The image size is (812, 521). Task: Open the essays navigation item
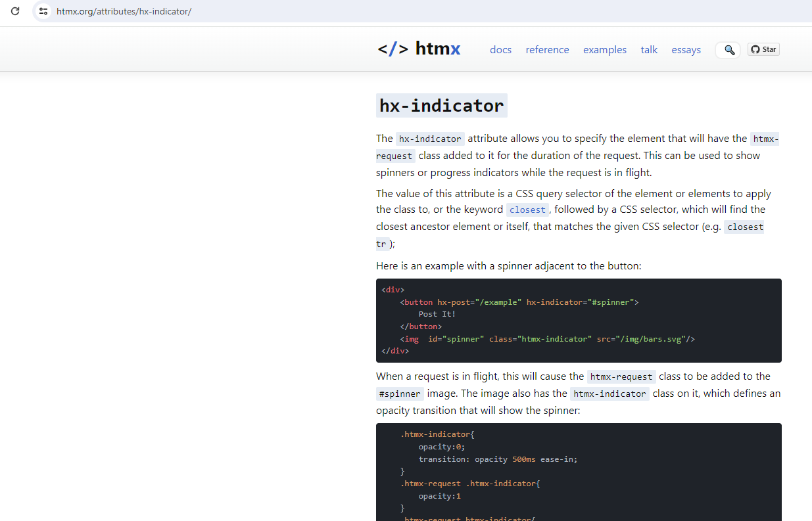coord(686,50)
